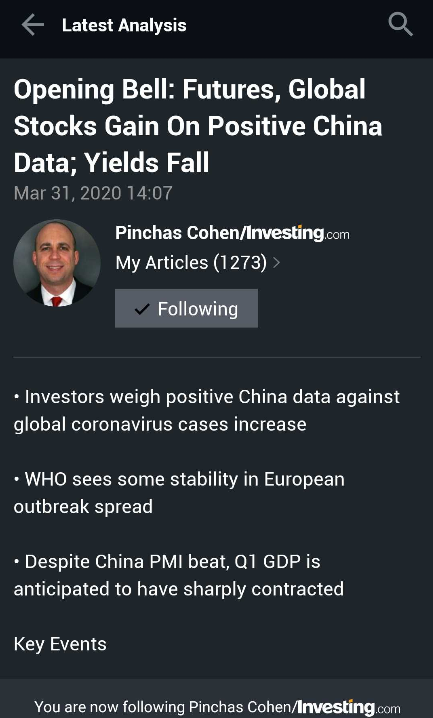Image resolution: width=433 pixels, height=718 pixels.
Task: Open My Articles (1273) list
Action: (191, 263)
